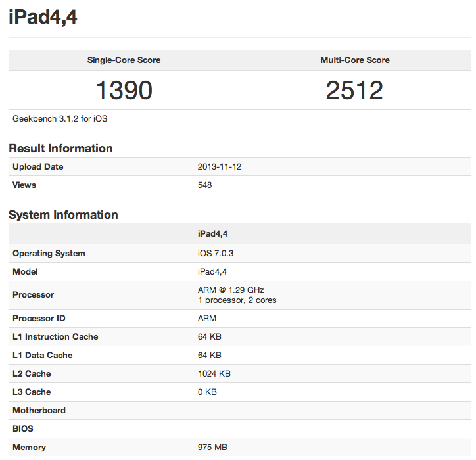Click the 0 KB value

pyautogui.click(x=207, y=392)
